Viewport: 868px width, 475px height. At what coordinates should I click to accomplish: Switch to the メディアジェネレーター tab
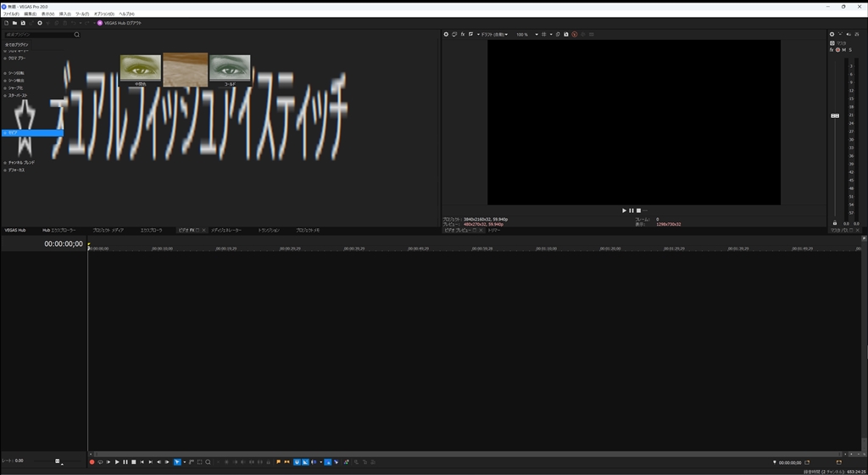[225, 231]
